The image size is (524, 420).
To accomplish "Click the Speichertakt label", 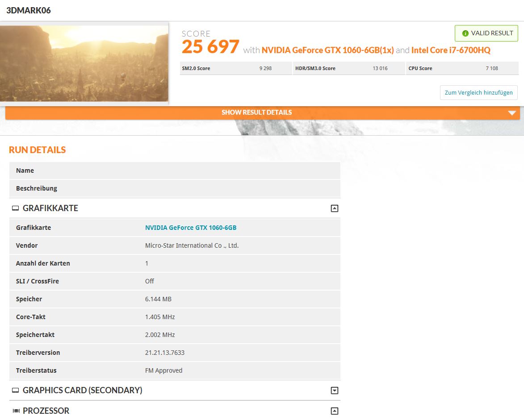I will pos(35,335).
